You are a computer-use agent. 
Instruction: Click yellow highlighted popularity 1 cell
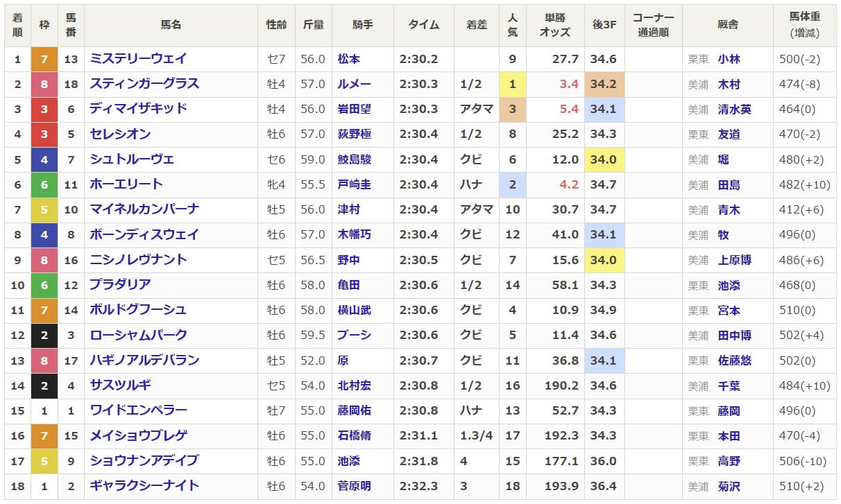(x=512, y=85)
